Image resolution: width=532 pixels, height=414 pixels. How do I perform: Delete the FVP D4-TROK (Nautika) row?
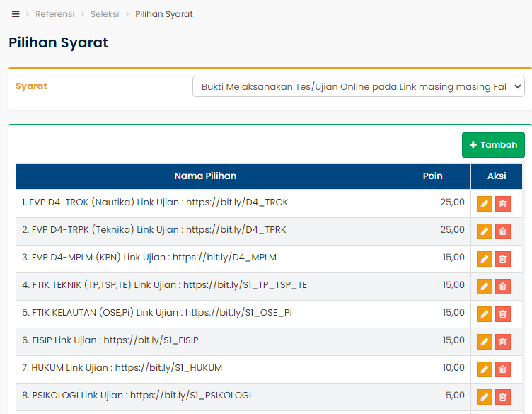click(503, 204)
